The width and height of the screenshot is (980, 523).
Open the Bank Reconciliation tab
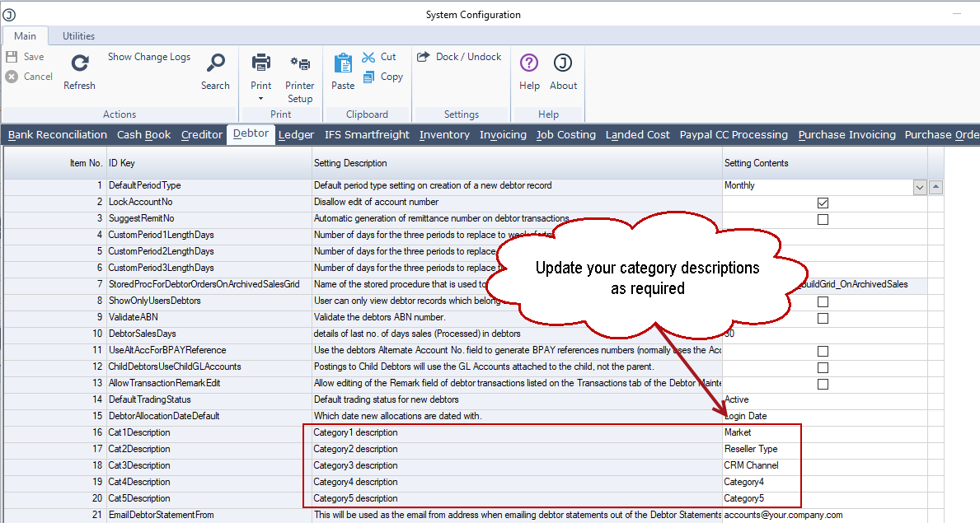[x=58, y=135]
